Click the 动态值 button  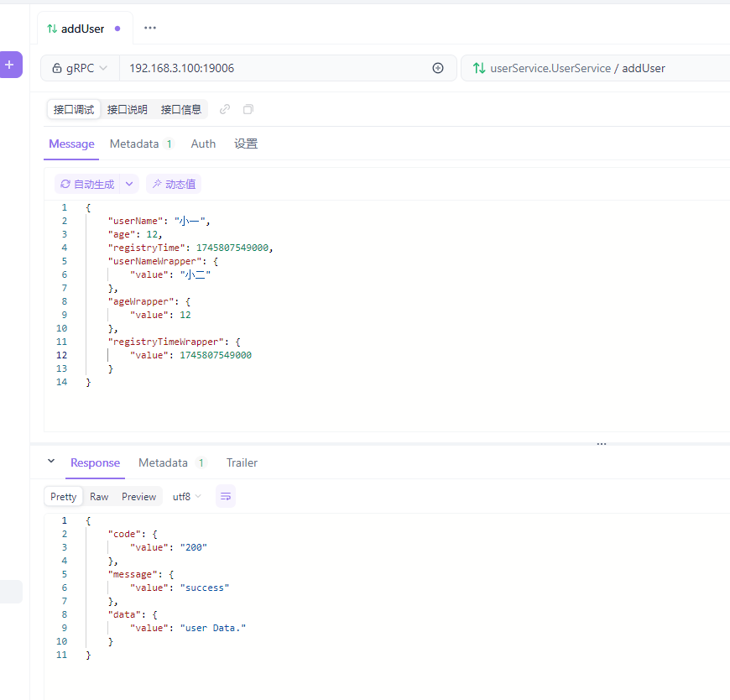pos(174,185)
